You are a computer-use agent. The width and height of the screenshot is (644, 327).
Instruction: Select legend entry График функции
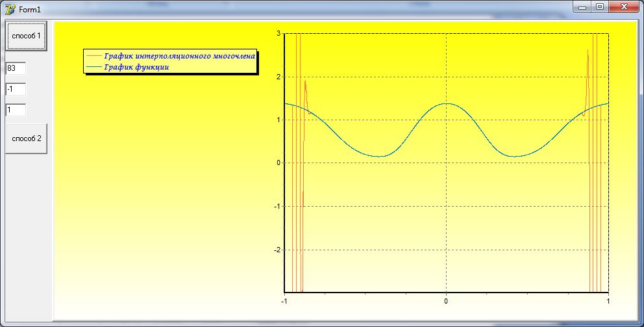tap(136, 66)
